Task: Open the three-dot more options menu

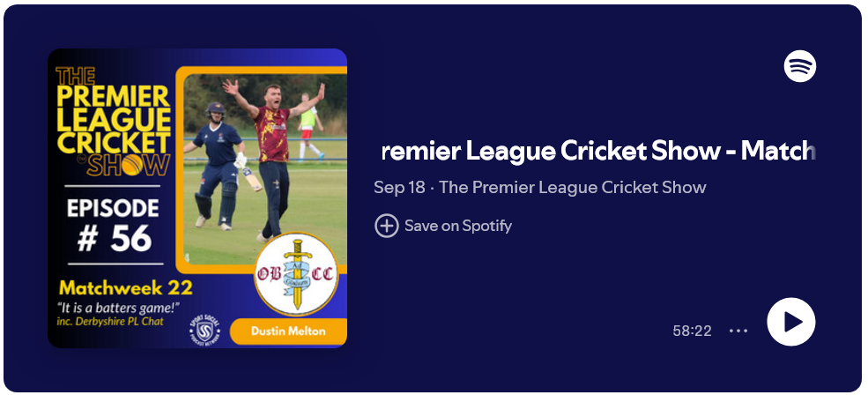Action: click(738, 331)
